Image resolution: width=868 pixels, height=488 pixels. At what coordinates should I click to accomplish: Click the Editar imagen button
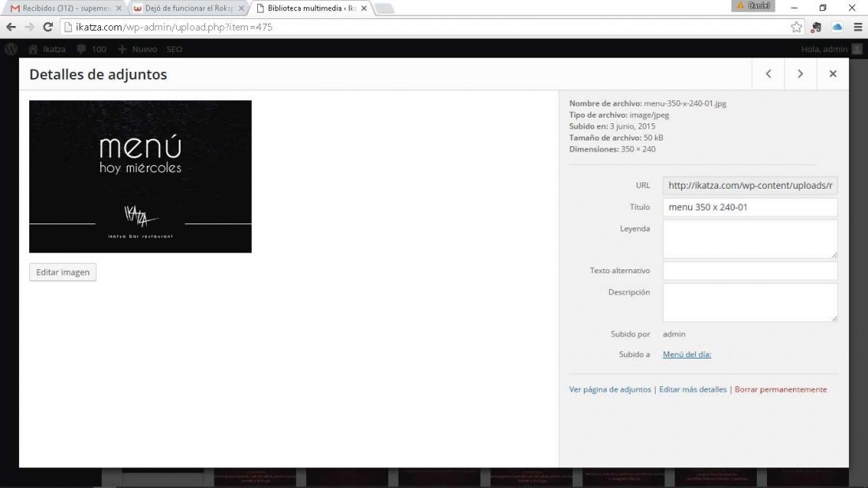(62, 272)
